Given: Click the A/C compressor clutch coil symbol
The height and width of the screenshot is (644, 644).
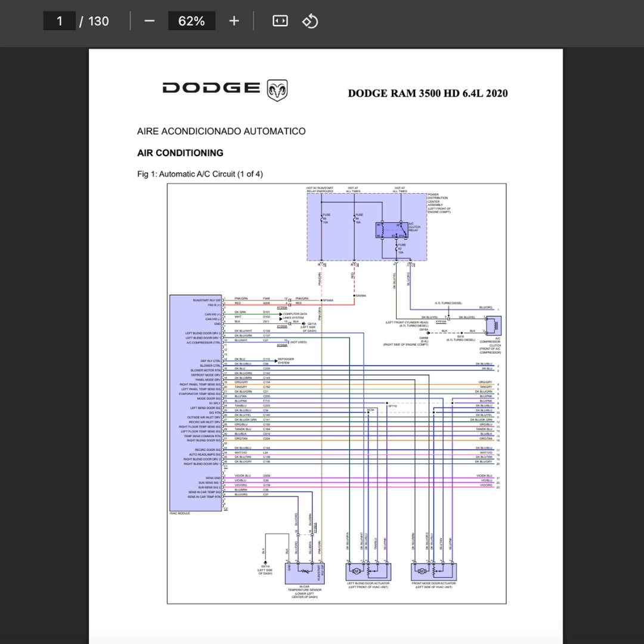Looking at the screenshot, I should pos(493,326).
